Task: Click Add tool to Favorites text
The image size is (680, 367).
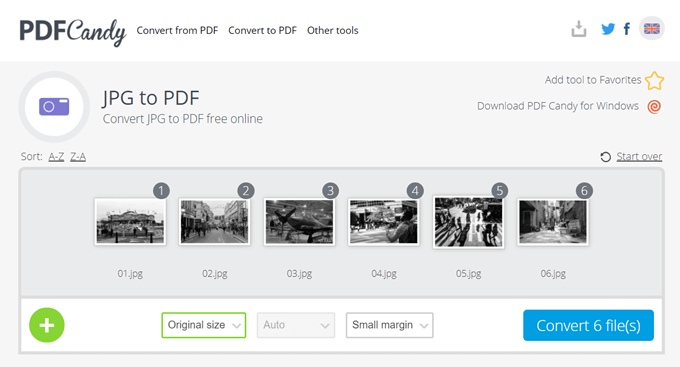Action: (593, 80)
